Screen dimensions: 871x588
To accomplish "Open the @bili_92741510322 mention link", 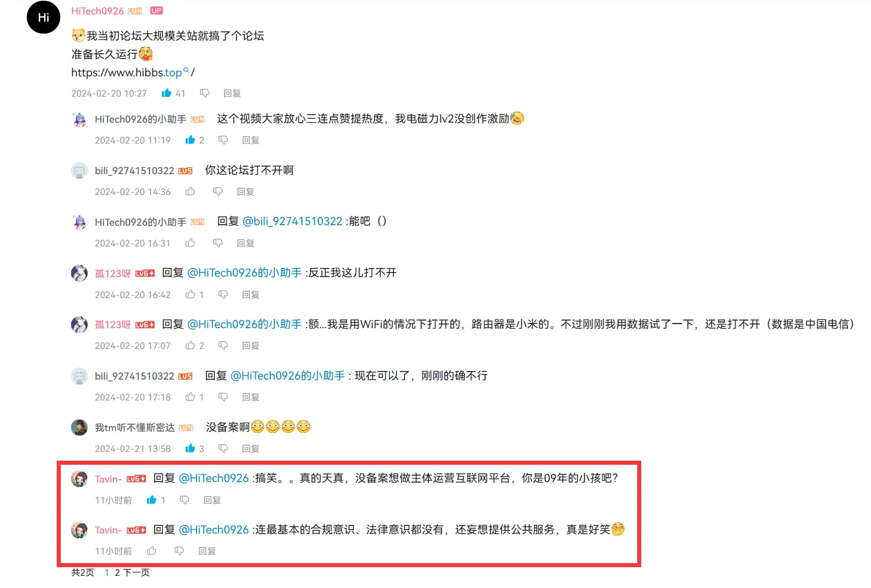I will point(292,221).
